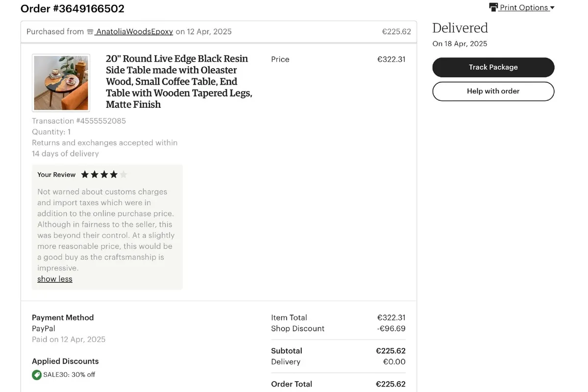Click the fourth review star
588x392 pixels.
pos(114,174)
